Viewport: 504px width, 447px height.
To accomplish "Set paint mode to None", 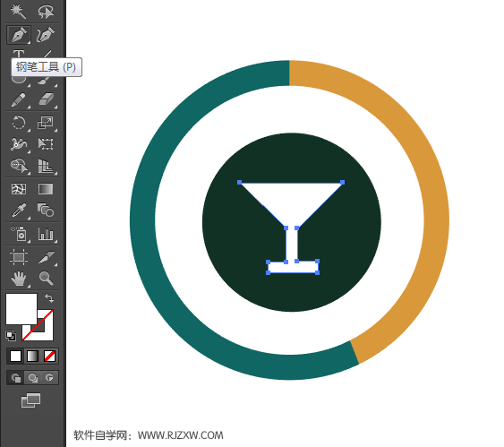I will click(49, 356).
